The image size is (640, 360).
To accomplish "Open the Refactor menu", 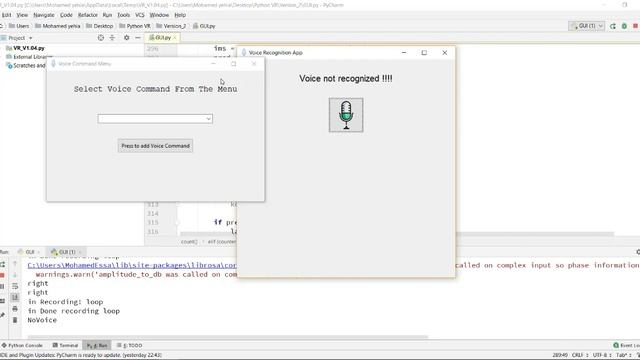I will coord(88,15).
